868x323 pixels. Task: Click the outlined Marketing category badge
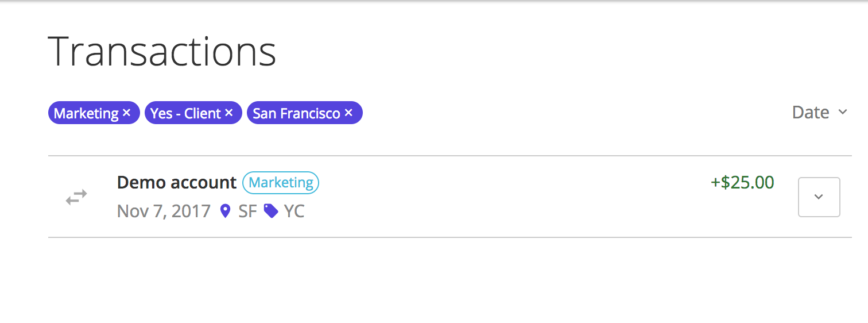point(281,183)
